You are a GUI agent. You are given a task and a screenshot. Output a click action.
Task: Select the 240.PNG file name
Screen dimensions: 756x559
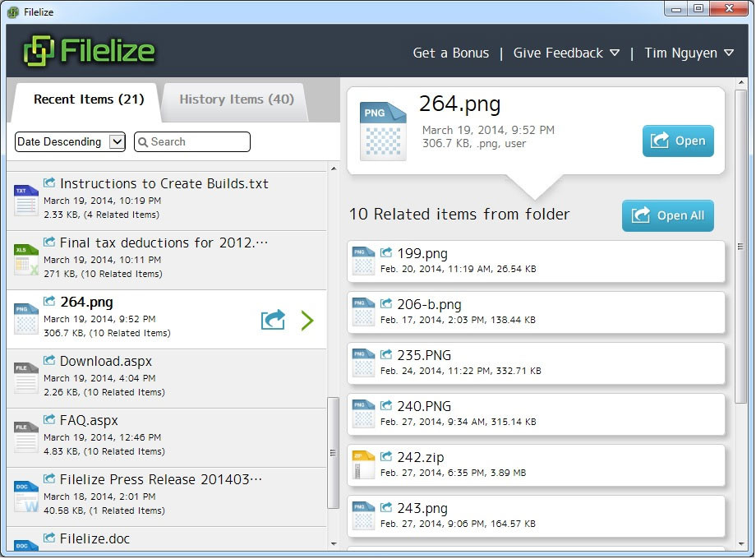coord(424,406)
